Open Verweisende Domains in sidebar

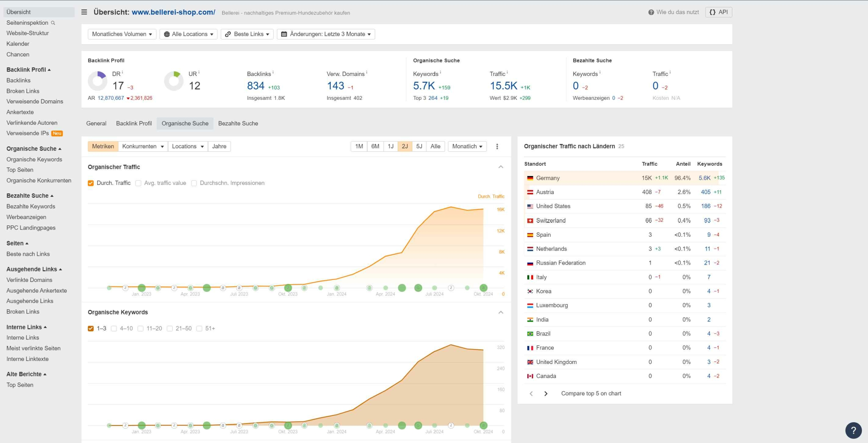pos(35,101)
